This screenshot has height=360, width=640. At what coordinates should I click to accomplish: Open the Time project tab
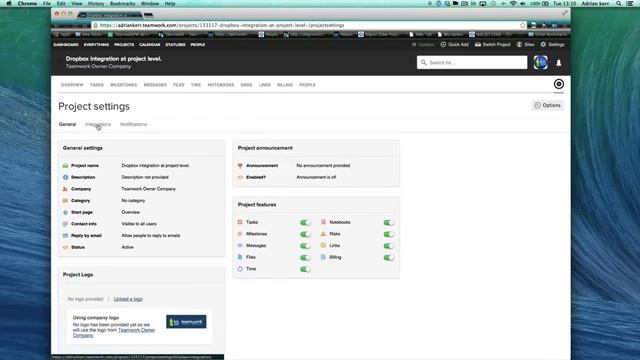click(196, 85)
